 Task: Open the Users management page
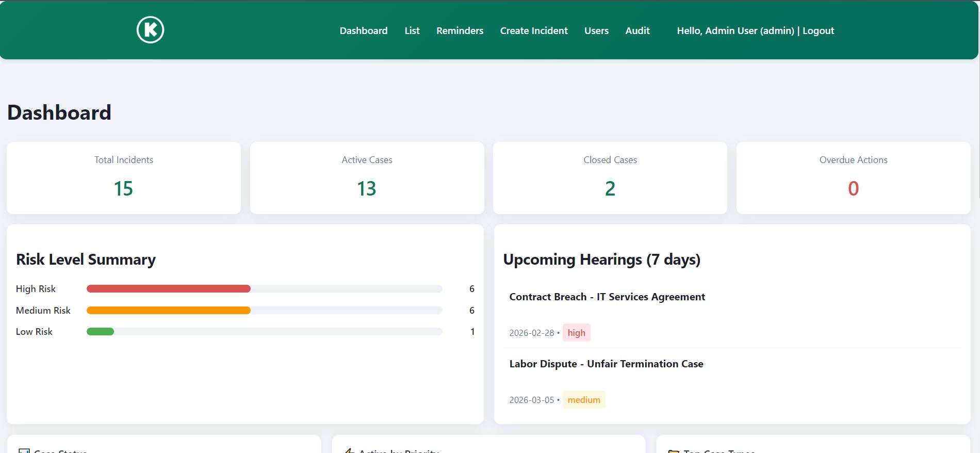pyautogui.click(x=596, y=31)
